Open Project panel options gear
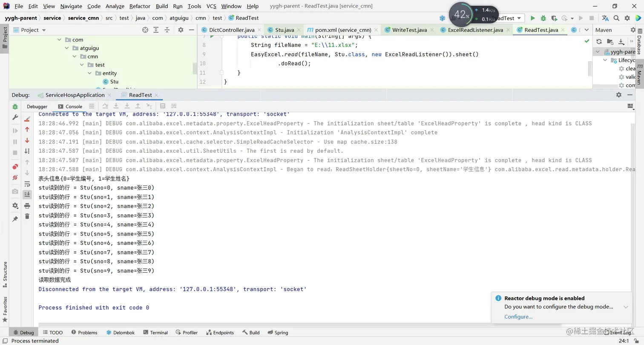This screenshot has width=644, height=345. point(181,30)
